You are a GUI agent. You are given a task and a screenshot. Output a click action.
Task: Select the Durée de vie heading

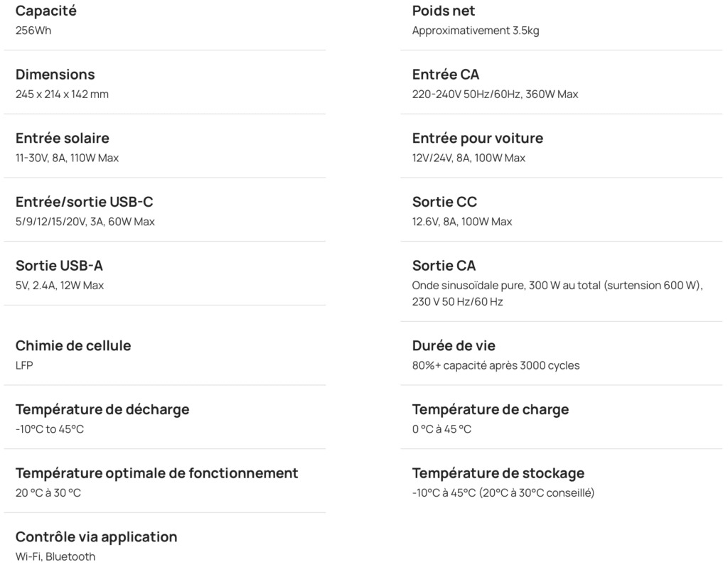pos(454,345)
